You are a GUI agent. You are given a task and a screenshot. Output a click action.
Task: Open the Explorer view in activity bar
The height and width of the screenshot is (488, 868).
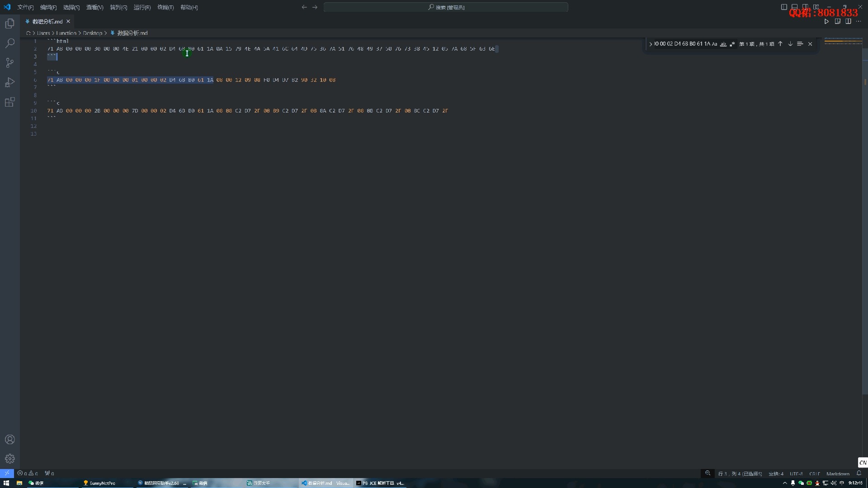(9, 23)
